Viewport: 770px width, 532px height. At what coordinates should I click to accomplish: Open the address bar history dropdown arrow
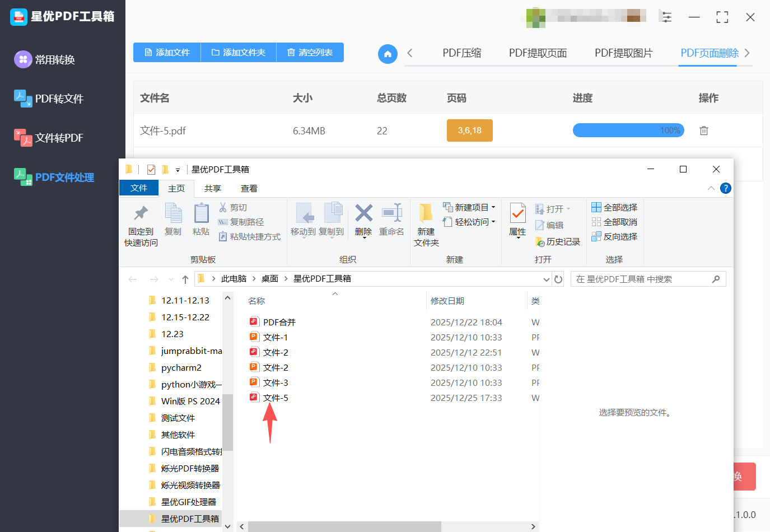point(546,279)
